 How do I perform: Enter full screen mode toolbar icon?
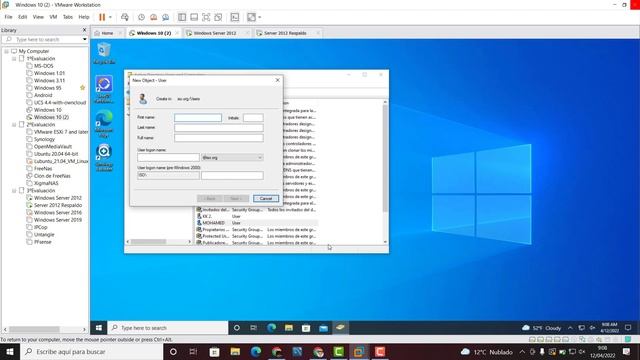point(206,17)
